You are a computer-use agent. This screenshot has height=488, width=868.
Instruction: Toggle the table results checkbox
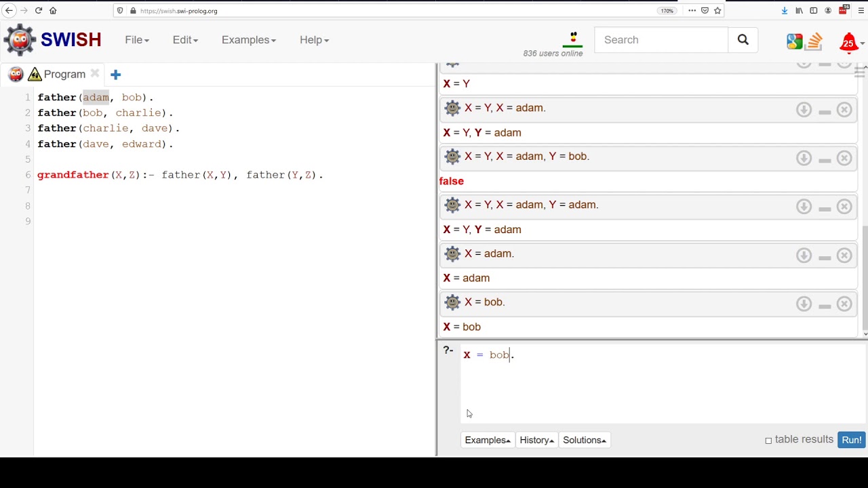click(x=768, y=441)
